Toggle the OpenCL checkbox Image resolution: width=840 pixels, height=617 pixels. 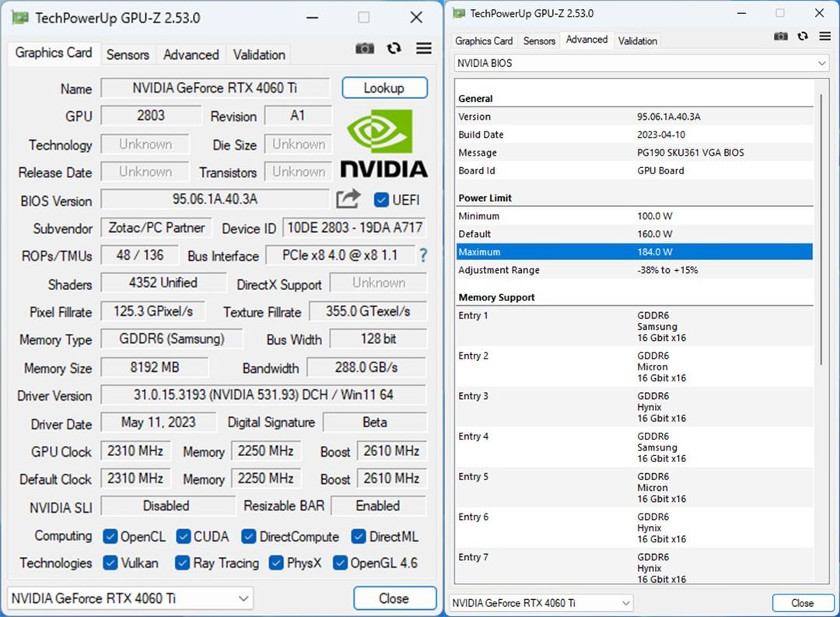[110, 537]
